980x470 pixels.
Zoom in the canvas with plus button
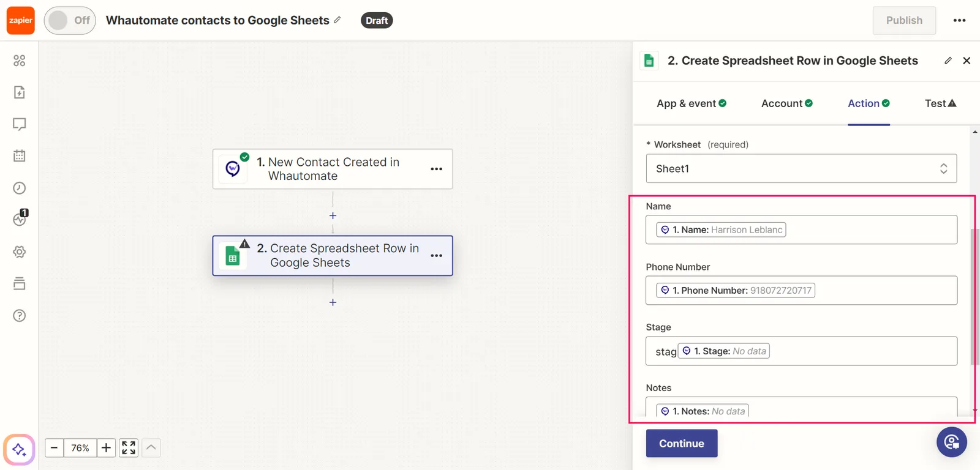pos(106,448)
